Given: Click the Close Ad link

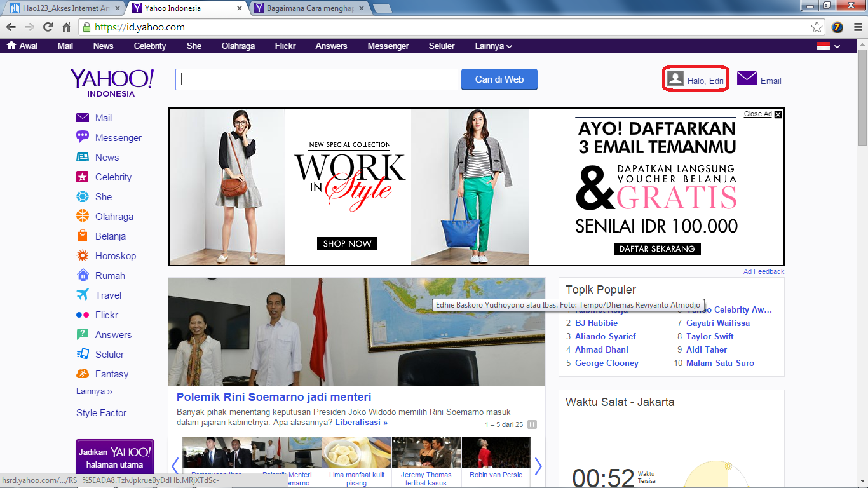Looking at the screenshot, I should coord(757,114).
